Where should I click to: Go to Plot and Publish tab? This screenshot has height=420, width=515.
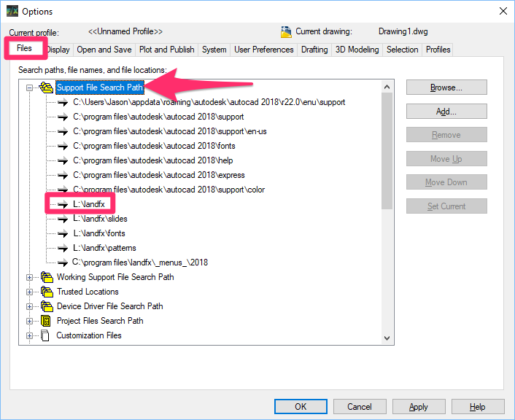point(166,50)
